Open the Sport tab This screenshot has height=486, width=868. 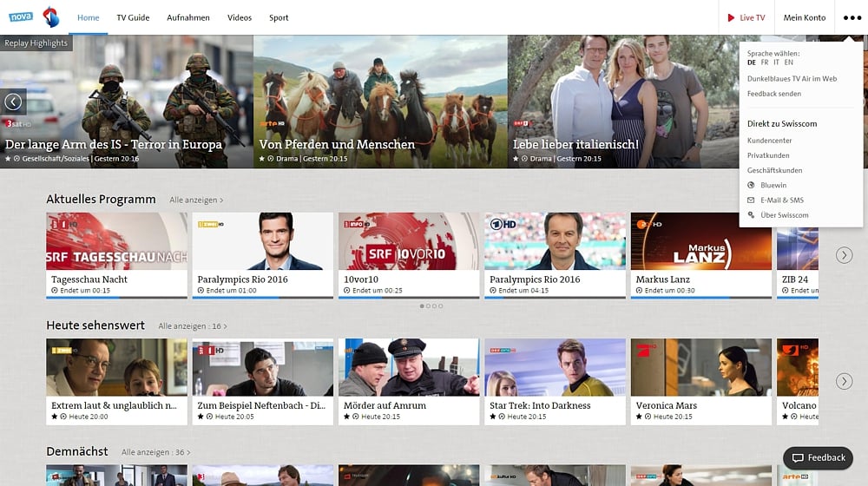(x=279, y=17)
